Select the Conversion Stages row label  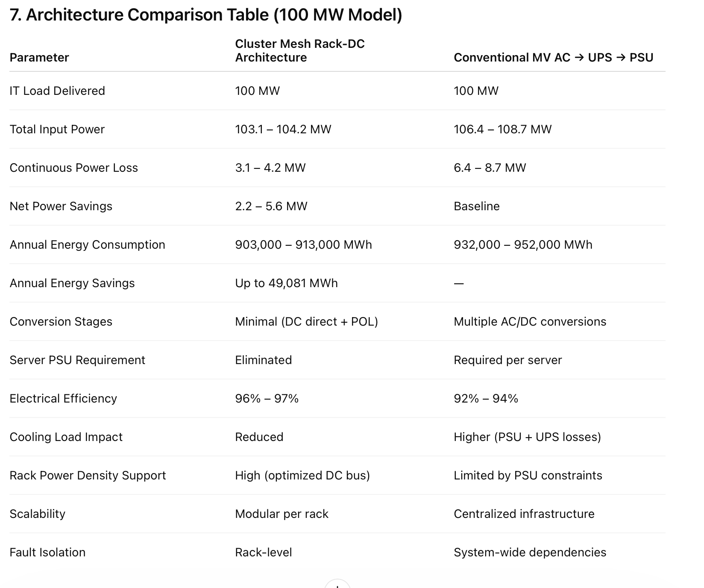(x=61, y=322)
